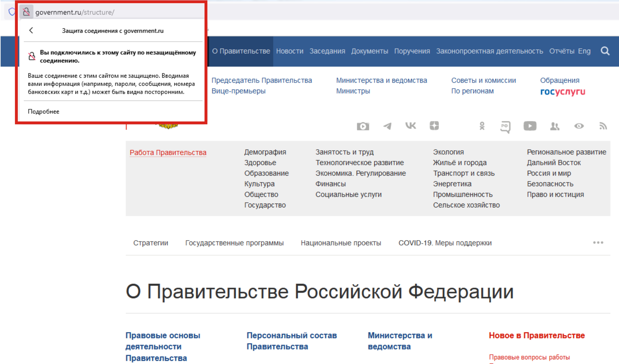Viewport: 619px width, 364px height.
Task: Open the Odnoklassniki social icon
Action: click(482, 126)
